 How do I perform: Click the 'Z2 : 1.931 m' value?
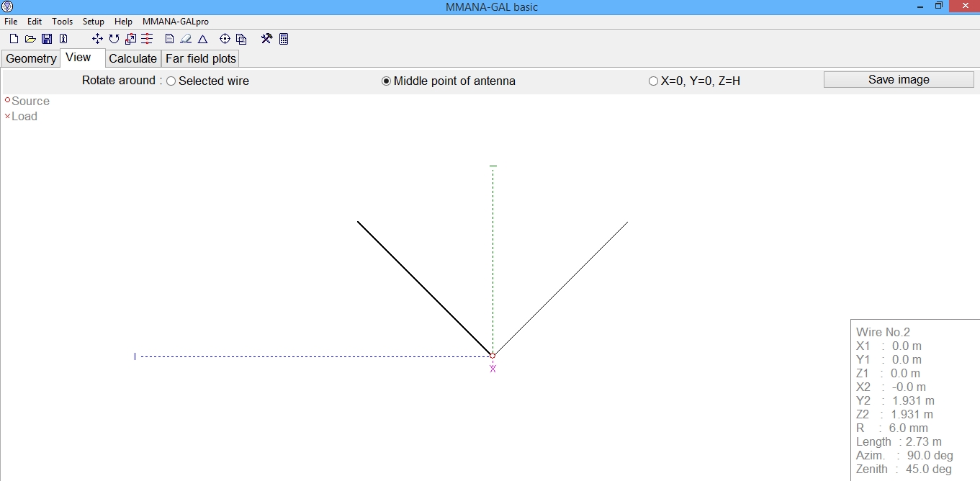click(x=894, y=414)
